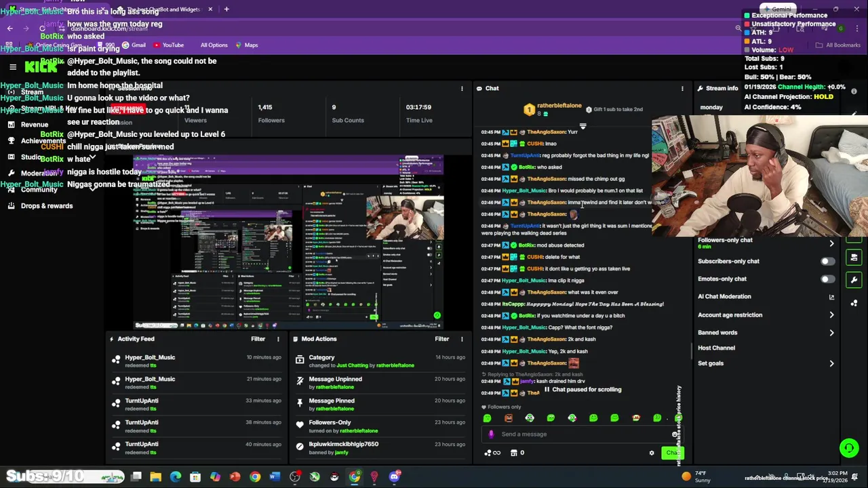
Task: Click Host Channel option
Action: pos(716,348)
